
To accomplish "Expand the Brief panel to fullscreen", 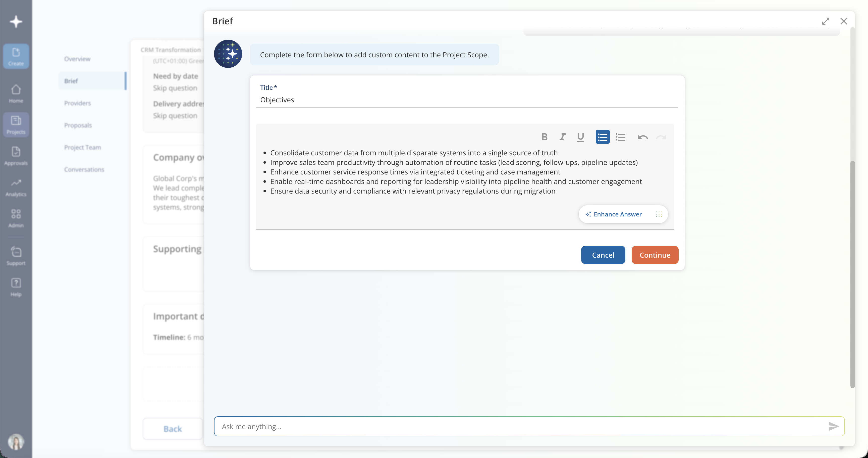I will point(826,21).
